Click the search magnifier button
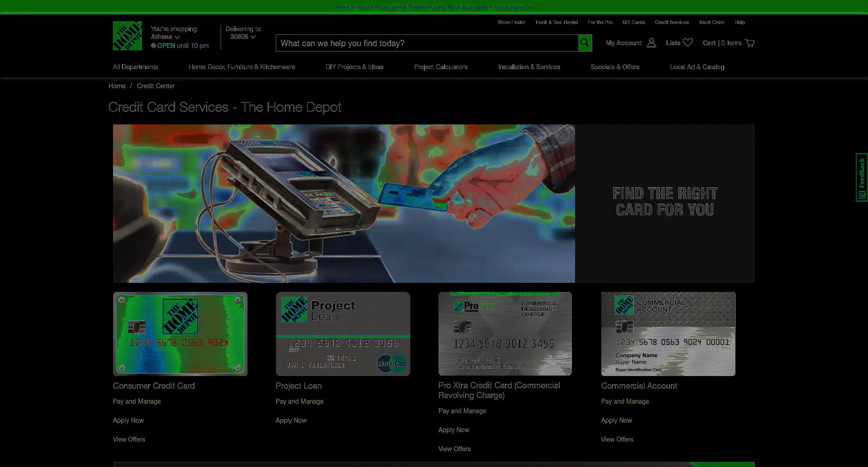This screenshot has width=868, height=467. tap(585, 43)
